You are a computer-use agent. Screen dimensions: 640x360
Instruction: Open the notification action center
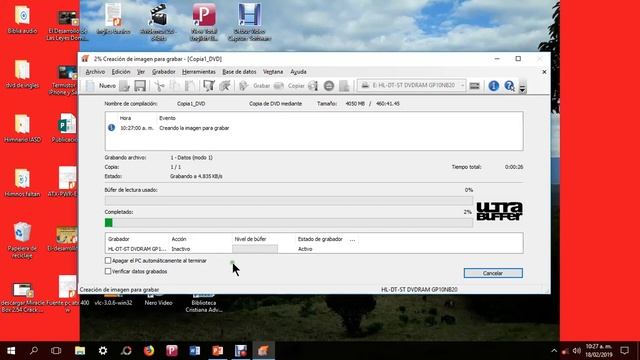[x=624, y=351]
